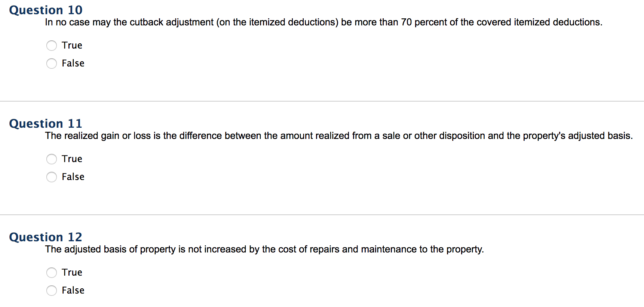Screen dimensions: 644x307
Task: Click the 'True' label under Question 10
Action: [x=72, y=46]
